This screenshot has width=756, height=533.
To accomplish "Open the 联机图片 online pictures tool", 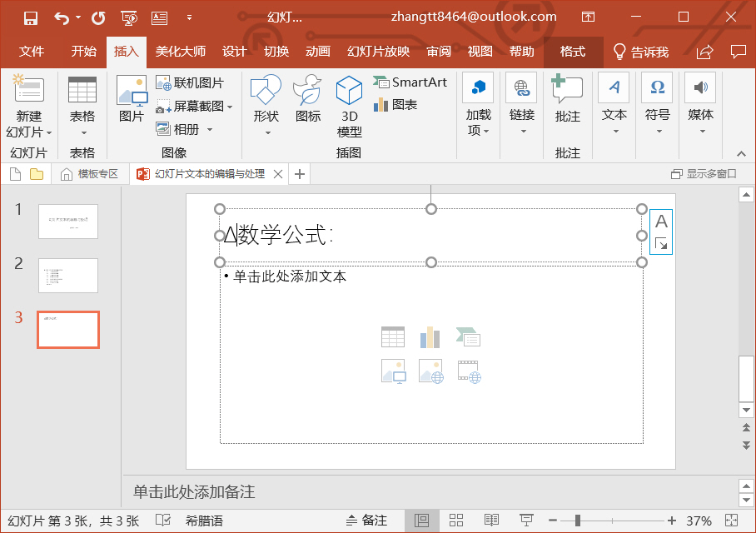I will (190, 83).
